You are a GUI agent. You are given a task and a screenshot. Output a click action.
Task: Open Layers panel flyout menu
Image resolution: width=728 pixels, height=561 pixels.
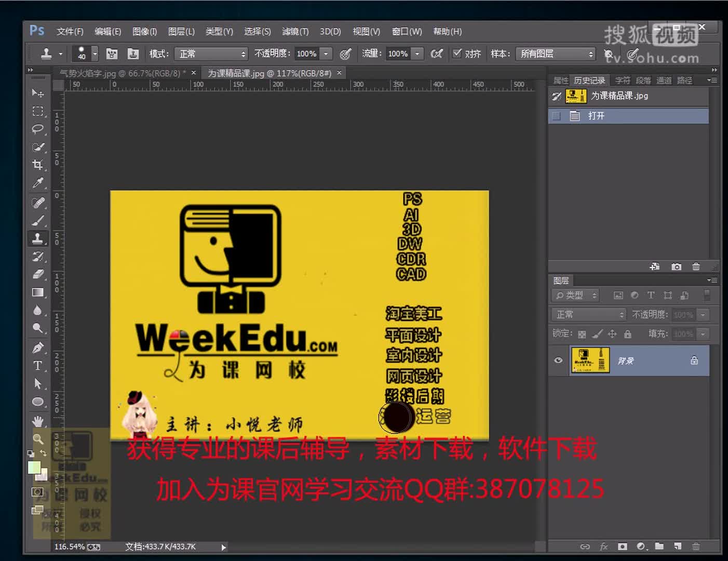click(712, 280)
